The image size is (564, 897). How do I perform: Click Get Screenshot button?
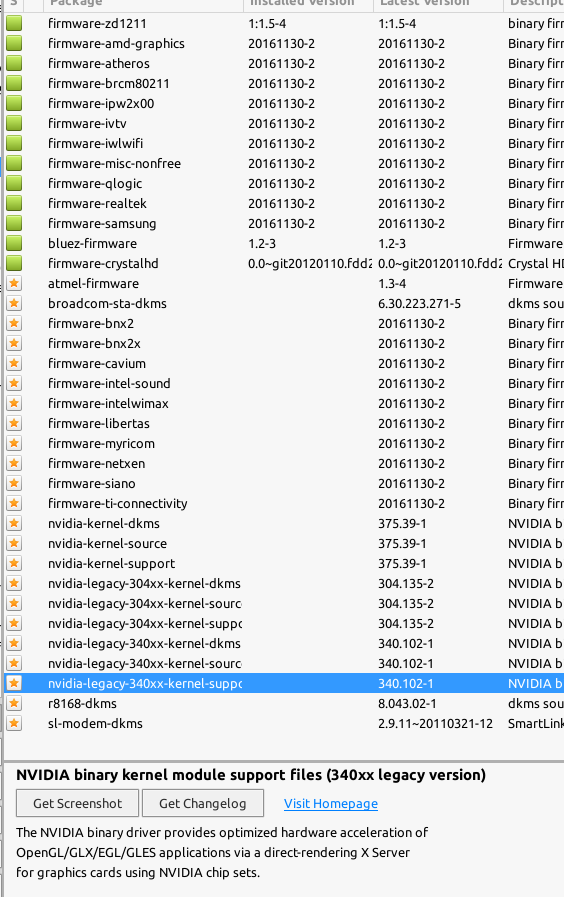tap(77, 803)
